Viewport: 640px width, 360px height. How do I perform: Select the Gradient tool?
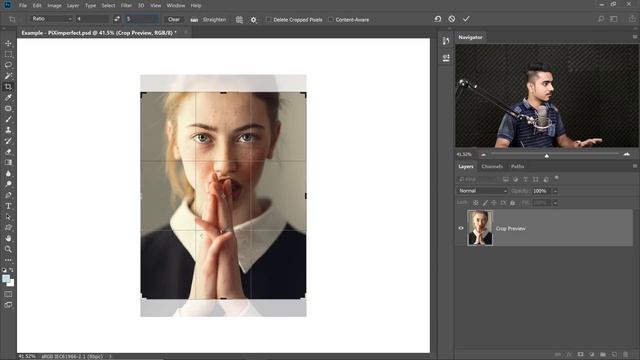[8, 162]
